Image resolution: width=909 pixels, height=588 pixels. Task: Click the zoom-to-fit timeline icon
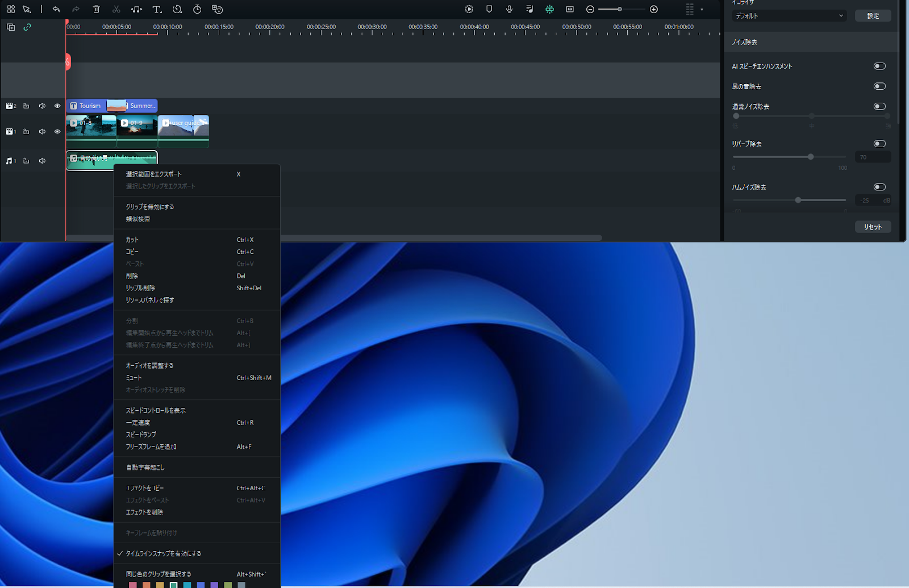coord(570,9)
